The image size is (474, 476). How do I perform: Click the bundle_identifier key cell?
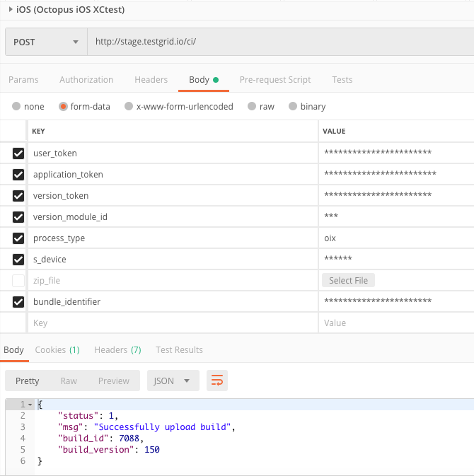point(173,302)
